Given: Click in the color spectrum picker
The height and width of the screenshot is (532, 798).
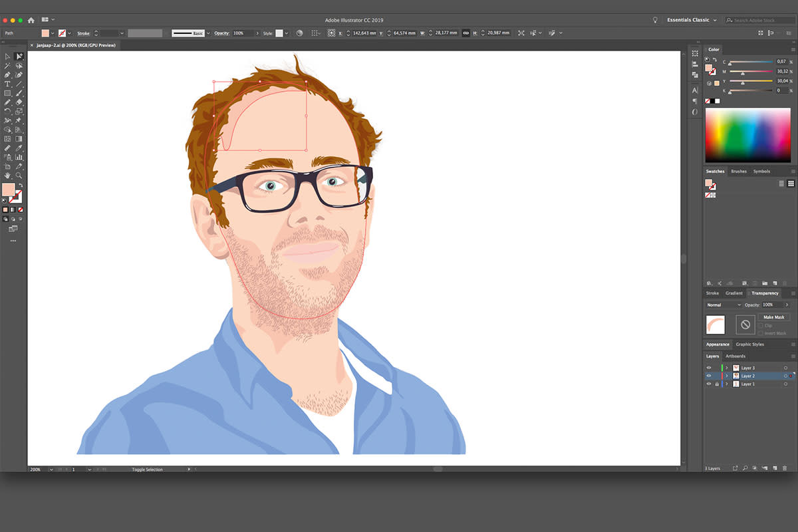Looking at the screenshot, I should coord(748,135).
